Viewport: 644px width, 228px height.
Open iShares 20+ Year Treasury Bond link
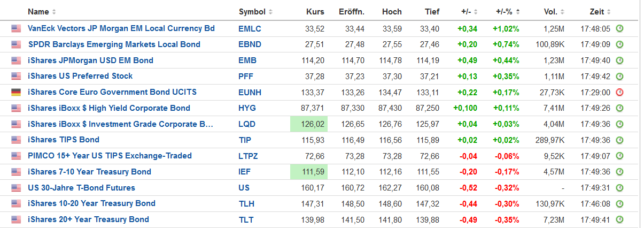coord(88,219)
